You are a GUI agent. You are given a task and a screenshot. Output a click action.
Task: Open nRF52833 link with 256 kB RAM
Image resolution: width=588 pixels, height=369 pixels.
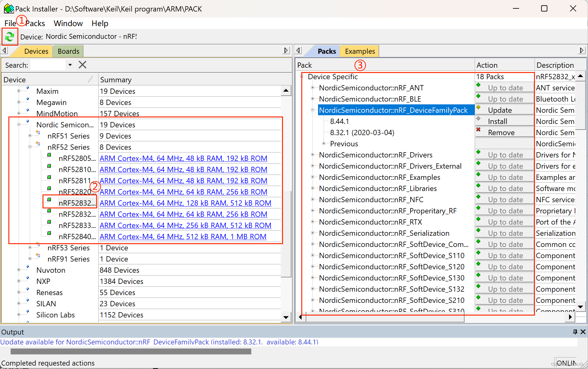185,225
